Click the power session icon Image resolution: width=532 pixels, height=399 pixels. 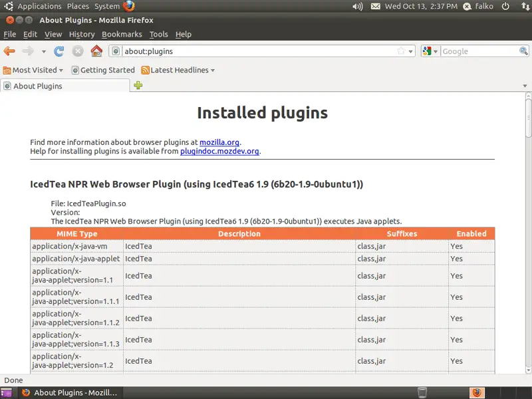[505, 6]
